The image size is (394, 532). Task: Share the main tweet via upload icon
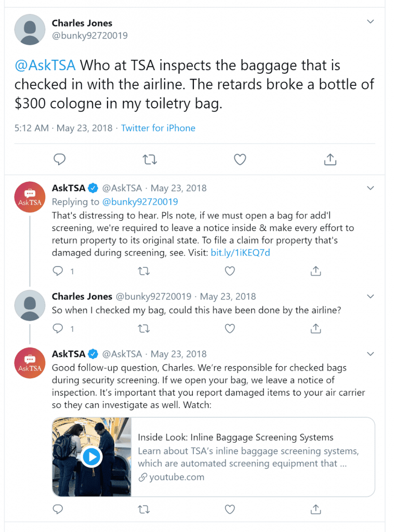tap(330, 159)
